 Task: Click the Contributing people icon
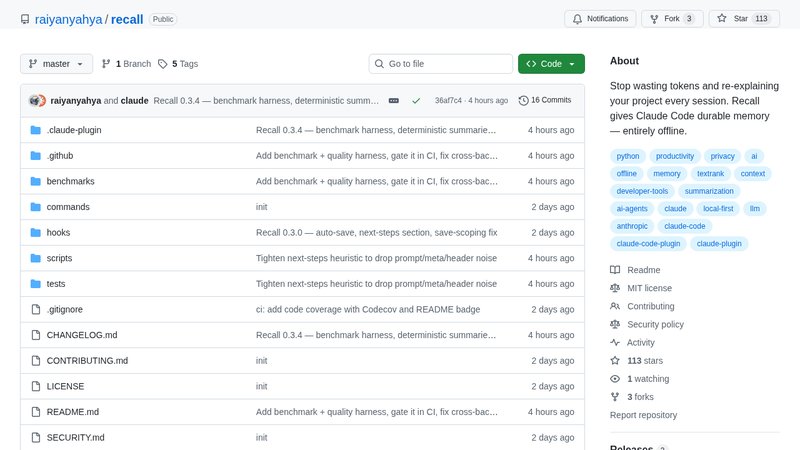(x=615, y=306)
